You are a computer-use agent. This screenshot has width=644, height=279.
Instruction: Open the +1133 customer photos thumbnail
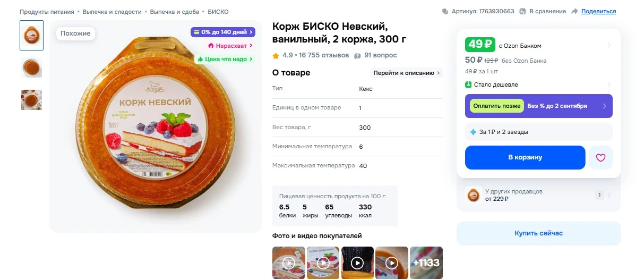point(426,263)
